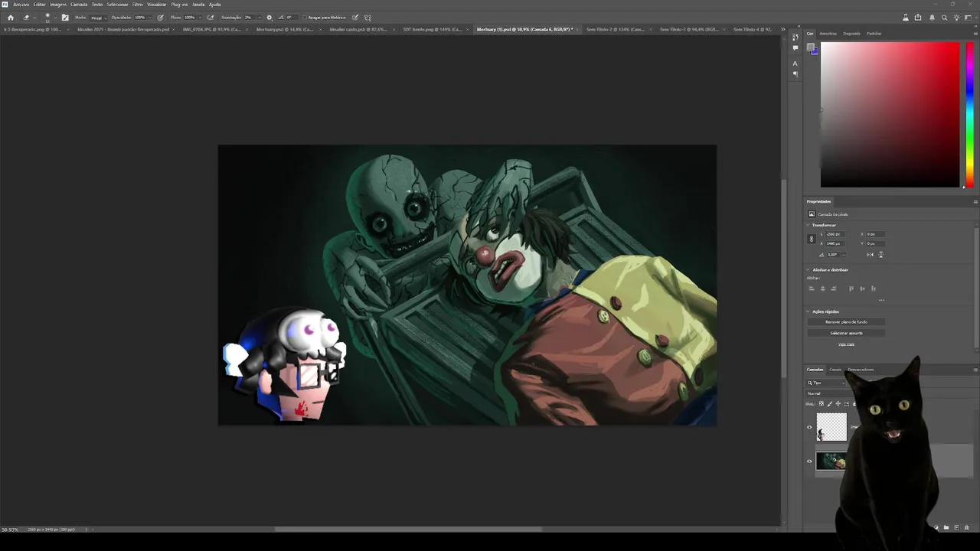Open notifications bell icon
This screenshot has width=980, height=551.
932,17
